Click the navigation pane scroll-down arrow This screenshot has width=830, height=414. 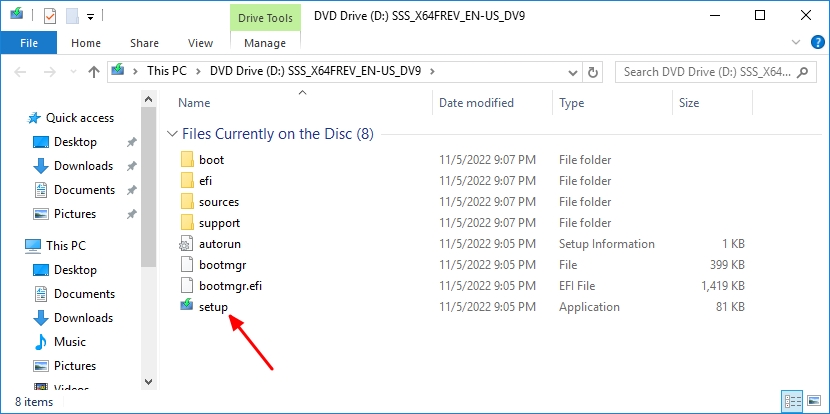click(x=149, y=382)
